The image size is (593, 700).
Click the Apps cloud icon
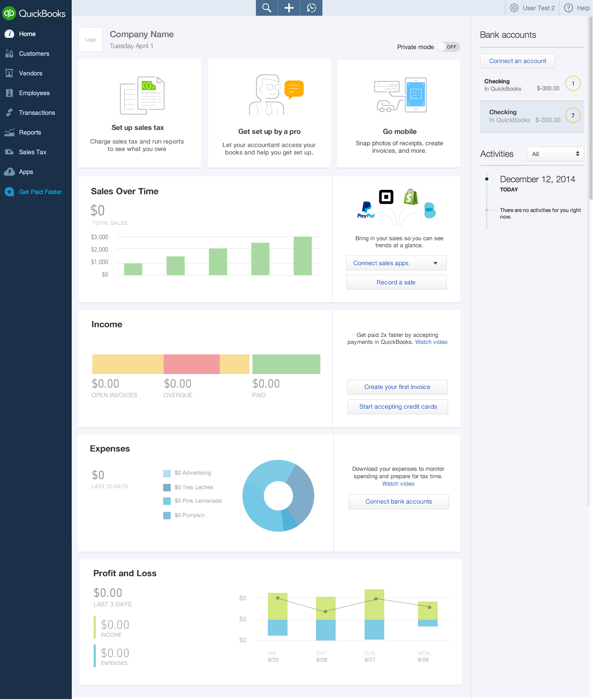[9, 172]
